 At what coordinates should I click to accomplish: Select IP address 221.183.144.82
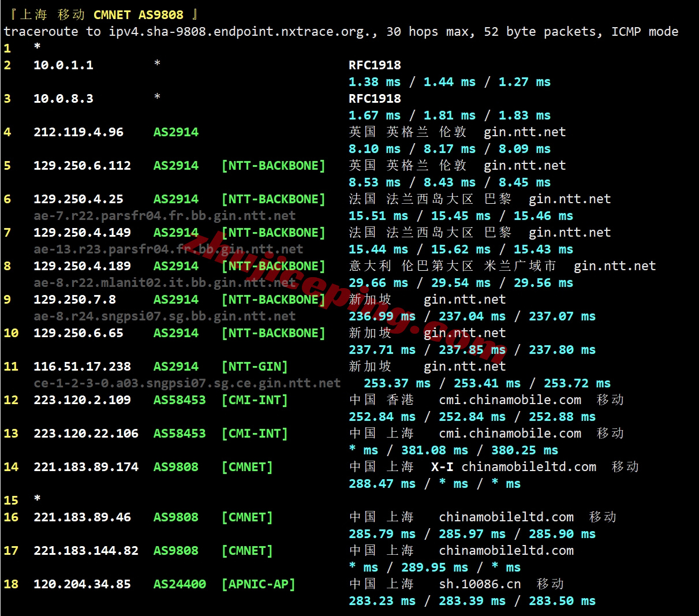pos(86,551)
